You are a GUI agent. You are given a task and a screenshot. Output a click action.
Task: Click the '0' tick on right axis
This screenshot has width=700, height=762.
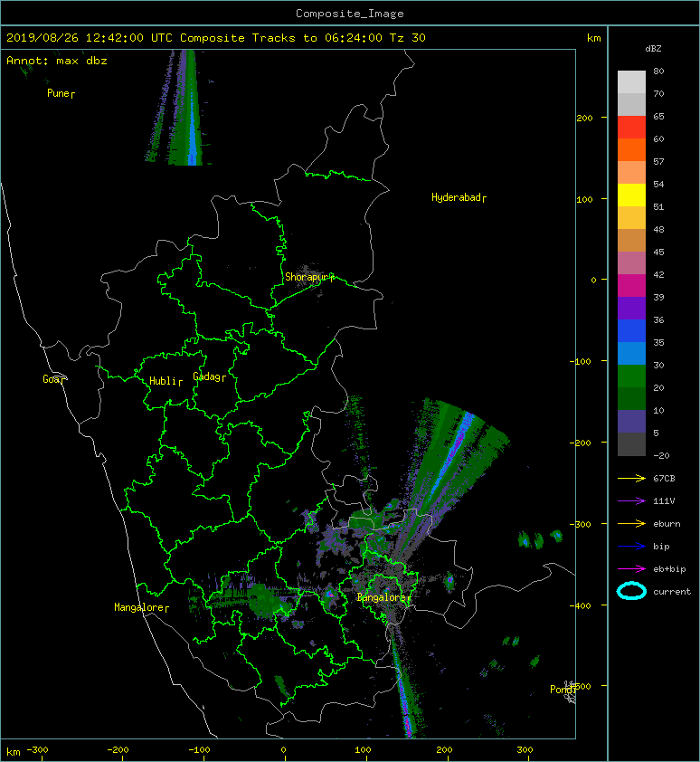[x=593, y=280]
